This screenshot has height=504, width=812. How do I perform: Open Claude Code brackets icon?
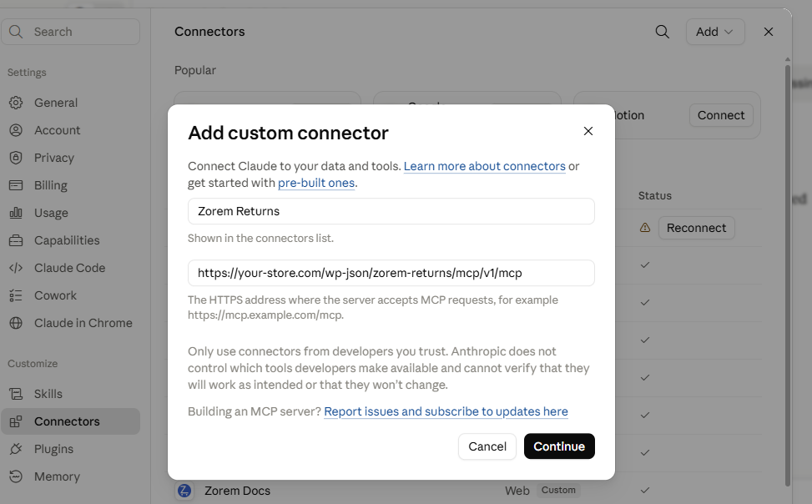pyautogui.click(x=16, y=268)
